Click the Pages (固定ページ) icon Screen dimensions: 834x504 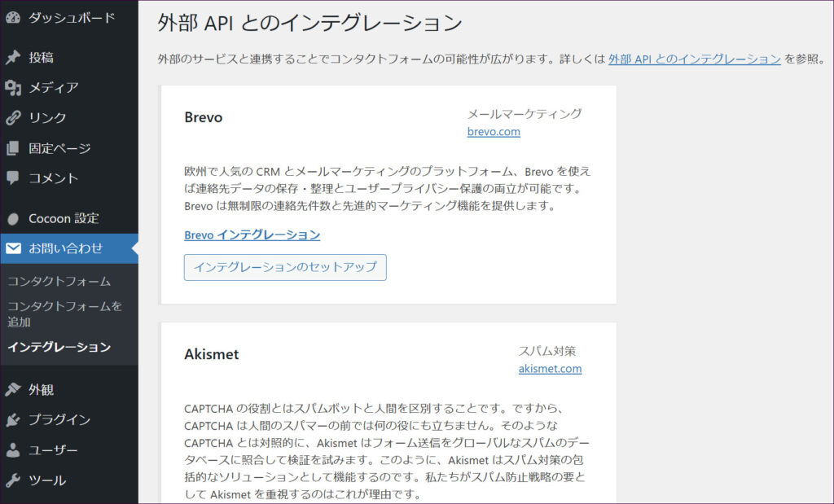pos(13,148)
